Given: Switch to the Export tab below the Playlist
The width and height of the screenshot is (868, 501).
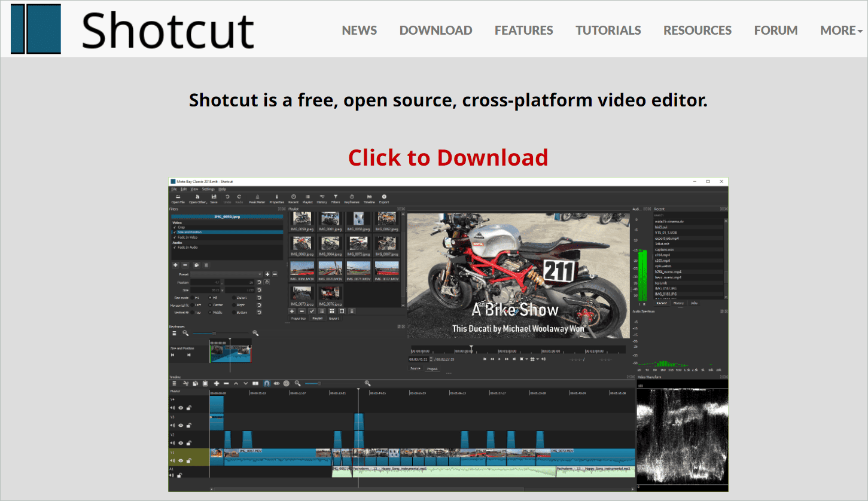Looking at the screenshot, I should (334, 318).
